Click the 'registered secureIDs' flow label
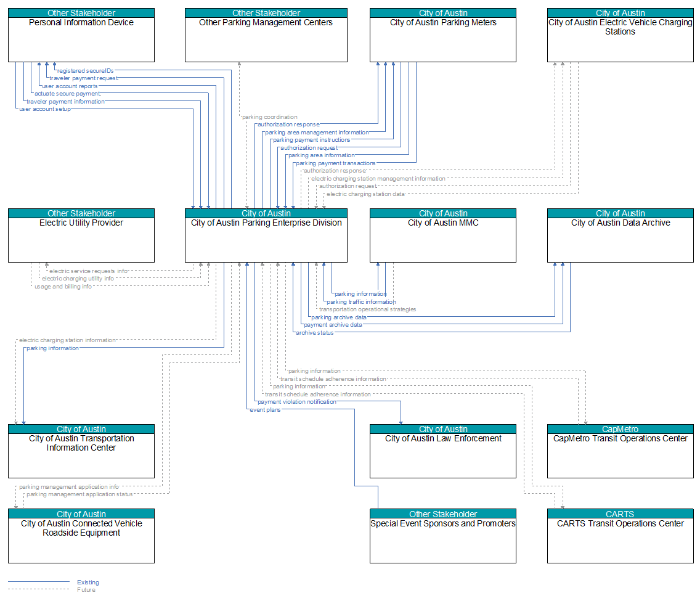 [x=85, y=70]
